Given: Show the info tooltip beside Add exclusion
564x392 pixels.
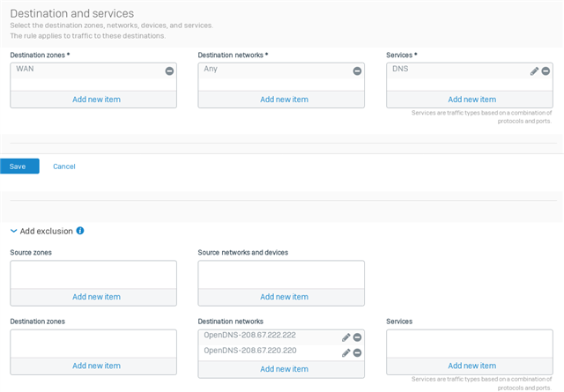Looking at the screenshot, I should 80,231.
